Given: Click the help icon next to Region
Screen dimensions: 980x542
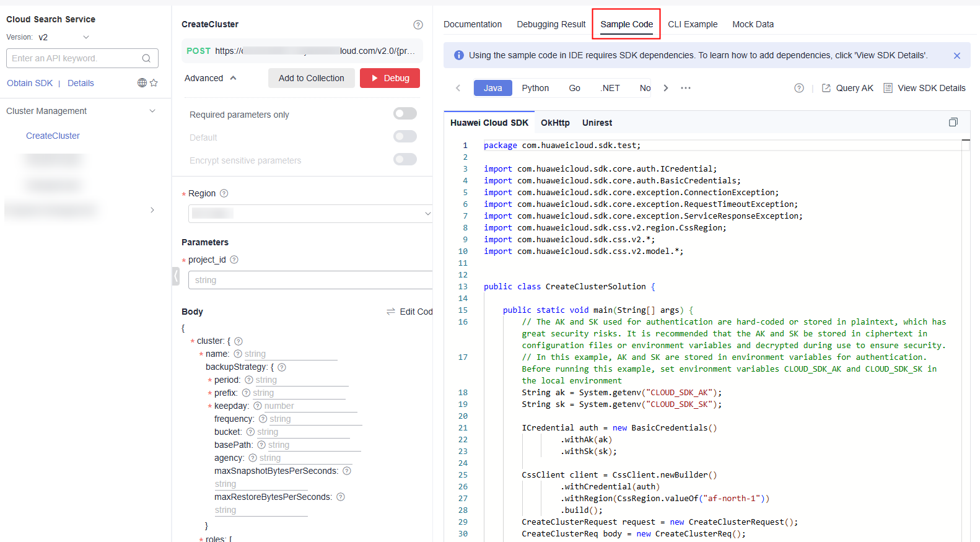Looking at the screenshot, I should tap(224, 193).
